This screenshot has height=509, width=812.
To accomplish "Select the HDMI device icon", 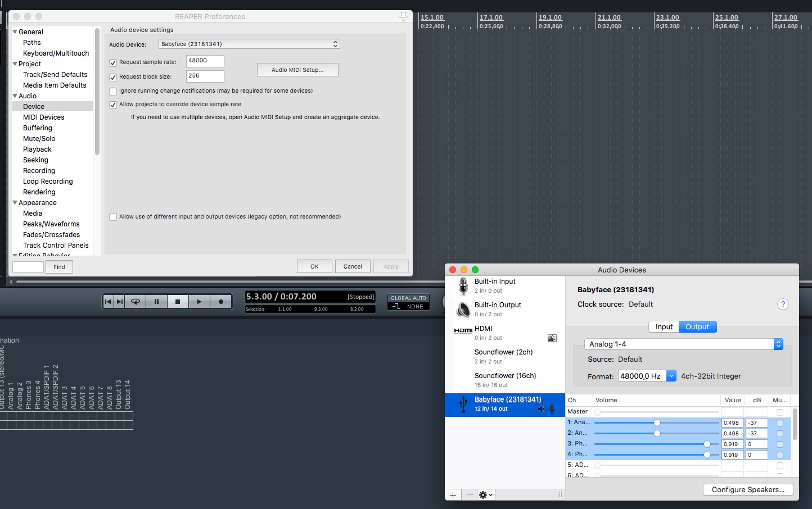I will coord(463,330).
